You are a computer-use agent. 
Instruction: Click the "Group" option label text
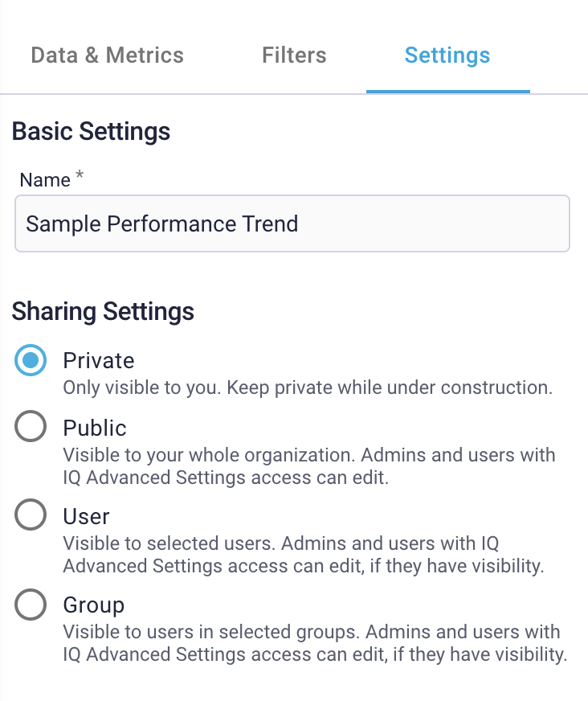[x=94, y=605]
